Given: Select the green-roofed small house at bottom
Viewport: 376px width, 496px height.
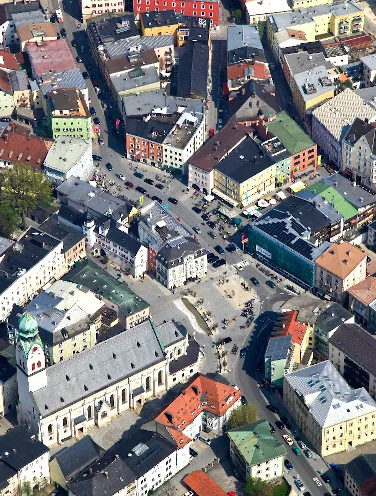Looking at the screenshot, I should 257,451.
